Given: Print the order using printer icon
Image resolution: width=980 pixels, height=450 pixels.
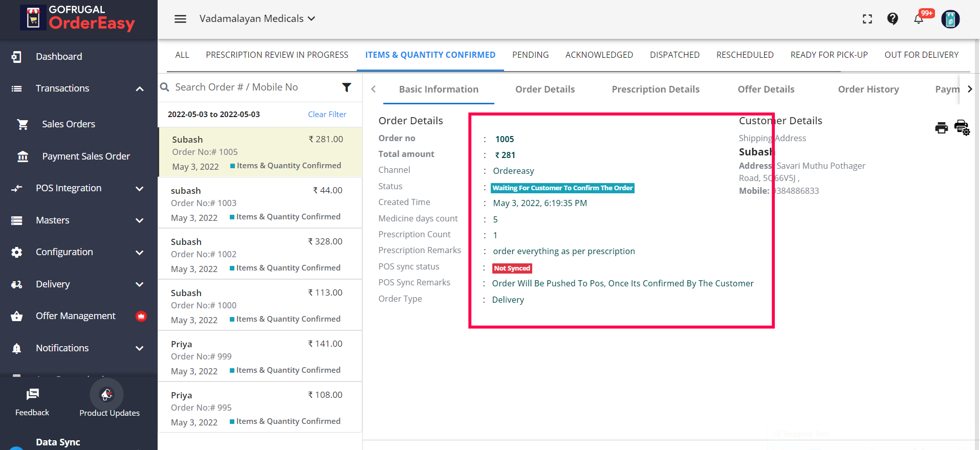Looking at the screenshot, I should pyautogui.click(x=941, y=127).
